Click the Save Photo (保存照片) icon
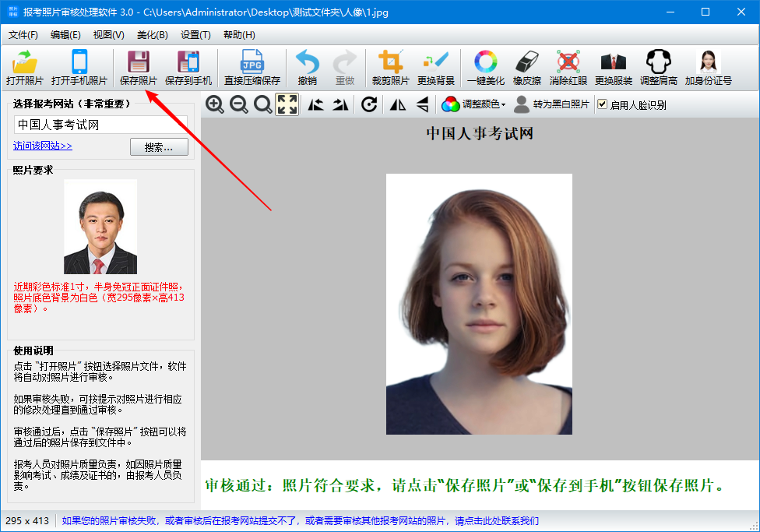Screen dimensions: 760x532 (138, 68)
